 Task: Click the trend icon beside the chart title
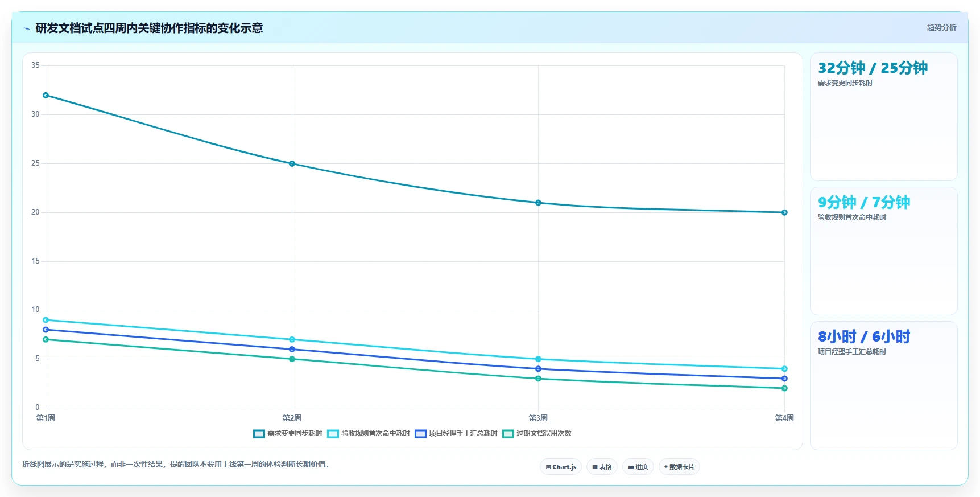pyautogui.click(x=27, y=28)
